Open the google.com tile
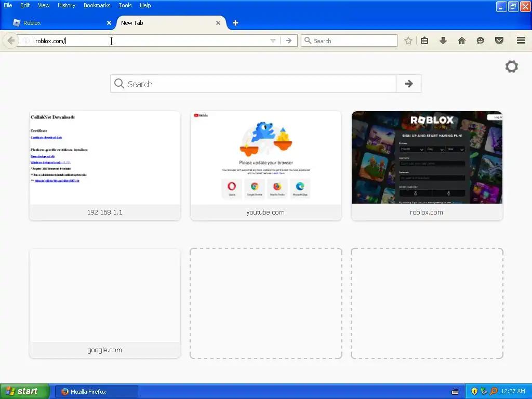The height and width of the screenshot is (399, 532). [x=105, y=303]
